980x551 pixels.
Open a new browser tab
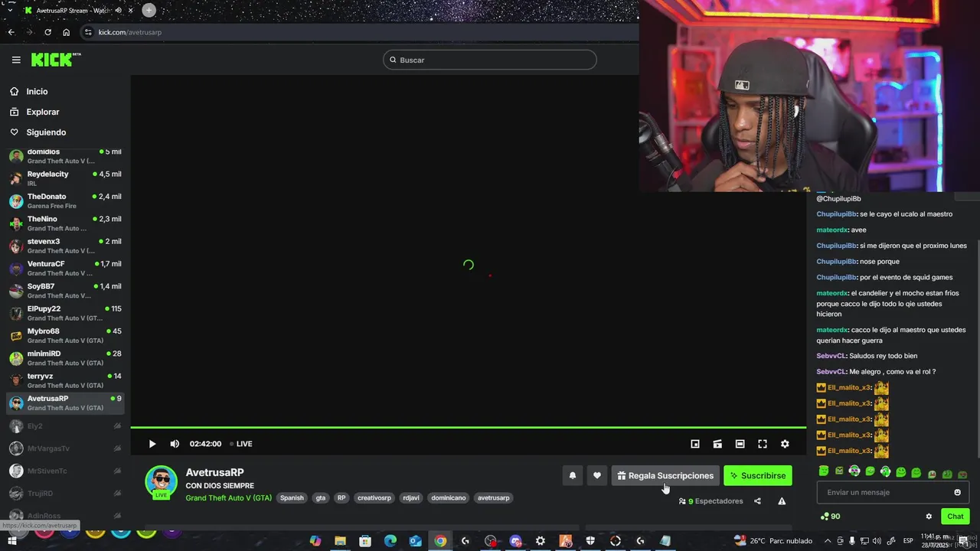[x=149, y=10]
